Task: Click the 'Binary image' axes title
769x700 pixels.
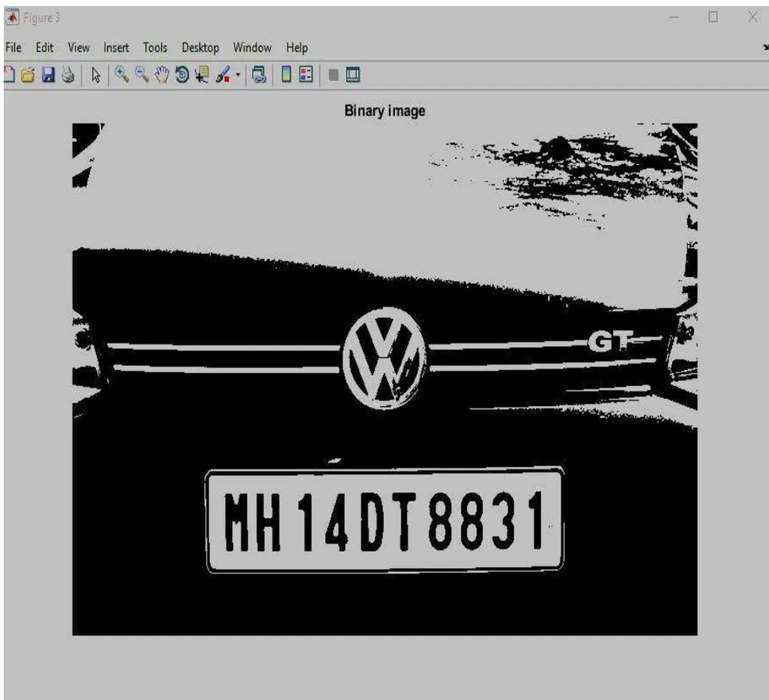Action: tap(384, 111)
